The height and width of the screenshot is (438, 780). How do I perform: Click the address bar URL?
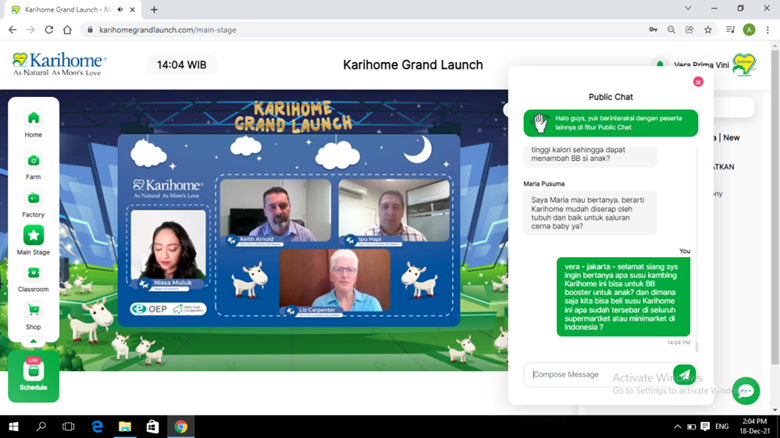pyautogui.click(x=168, y=30)
